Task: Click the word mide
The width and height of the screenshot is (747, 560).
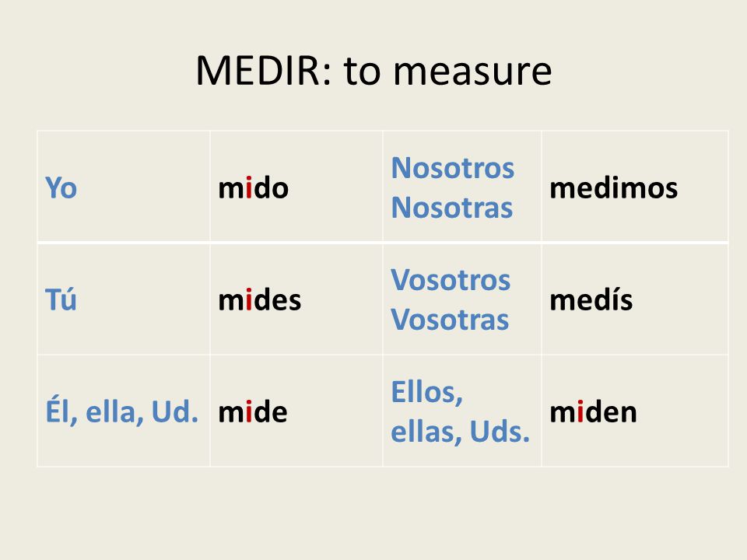Action: [252, 412]
